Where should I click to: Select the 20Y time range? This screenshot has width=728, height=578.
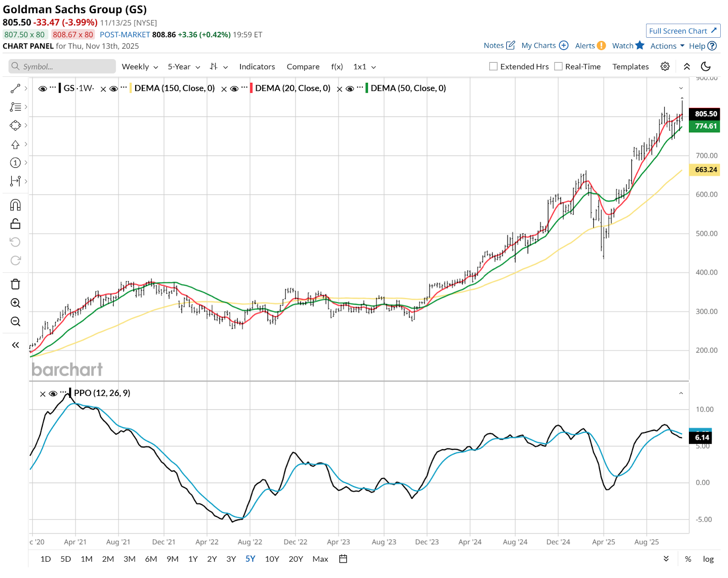coord(296,559)
